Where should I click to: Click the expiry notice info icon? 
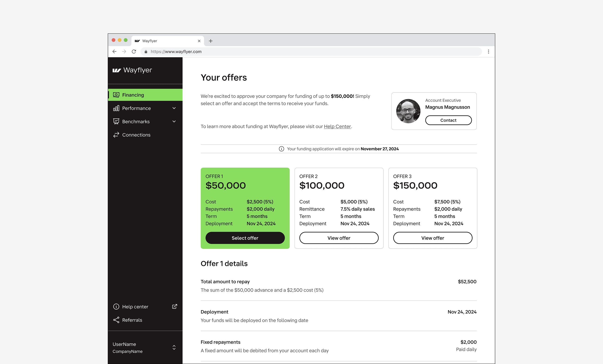[x=282, y=149]
